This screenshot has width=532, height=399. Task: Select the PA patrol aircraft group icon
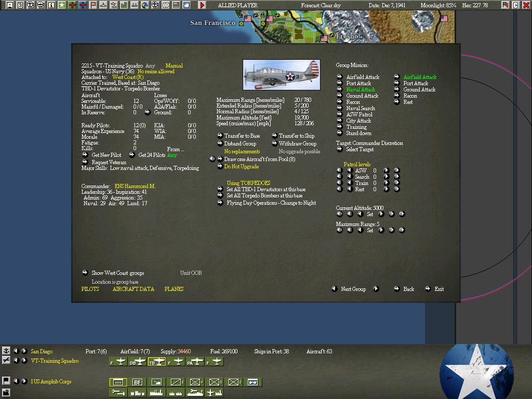pyautogui.click(x=195, y=362)
